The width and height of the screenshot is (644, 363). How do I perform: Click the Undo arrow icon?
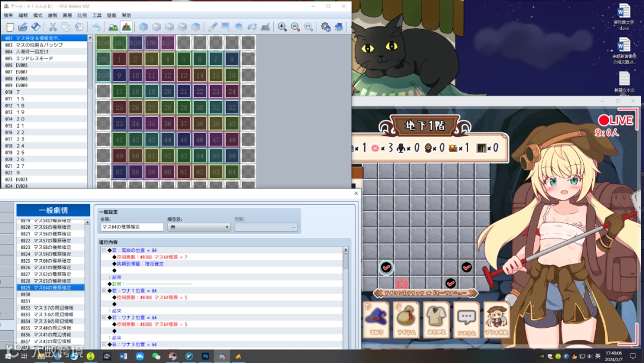click(95, 27)
